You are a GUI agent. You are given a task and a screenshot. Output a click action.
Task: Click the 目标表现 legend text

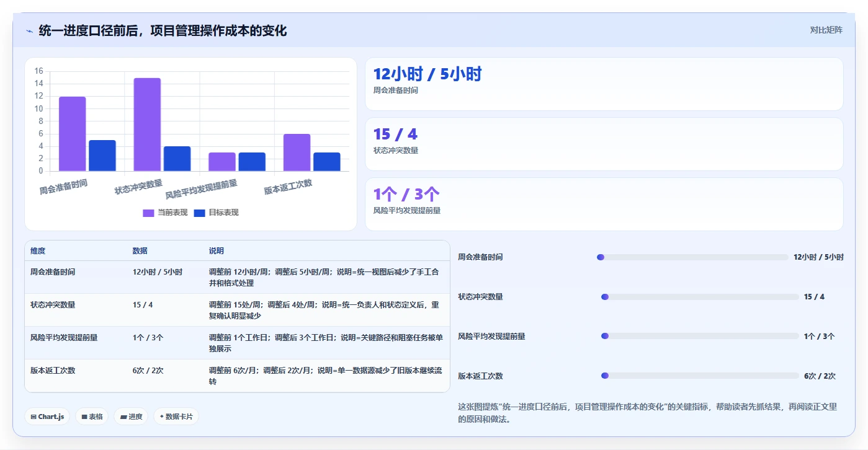click(x=223, y=213)
